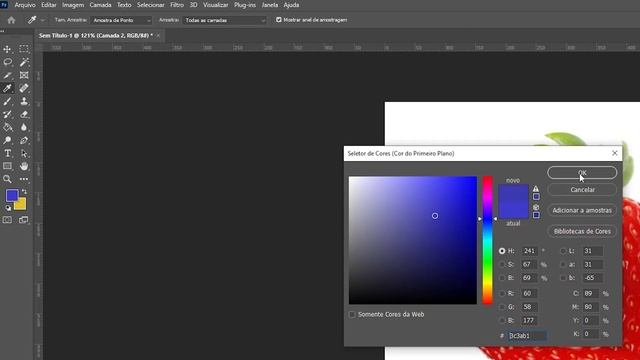This screenshot has width=640, height=360.
Task: Open the Janela menu
Action: [270, 5]
